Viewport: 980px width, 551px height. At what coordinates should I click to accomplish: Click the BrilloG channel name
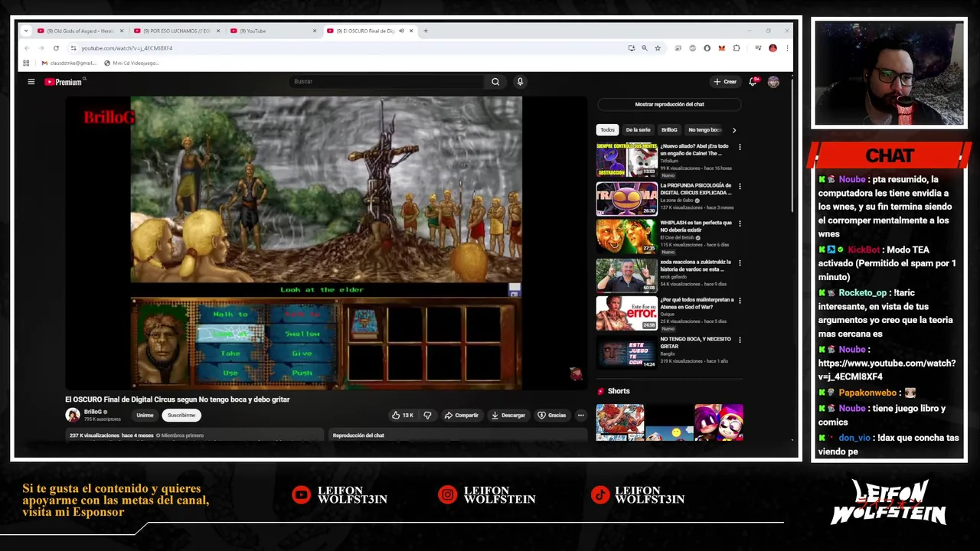pyautogui.click(x=93, y=412)
